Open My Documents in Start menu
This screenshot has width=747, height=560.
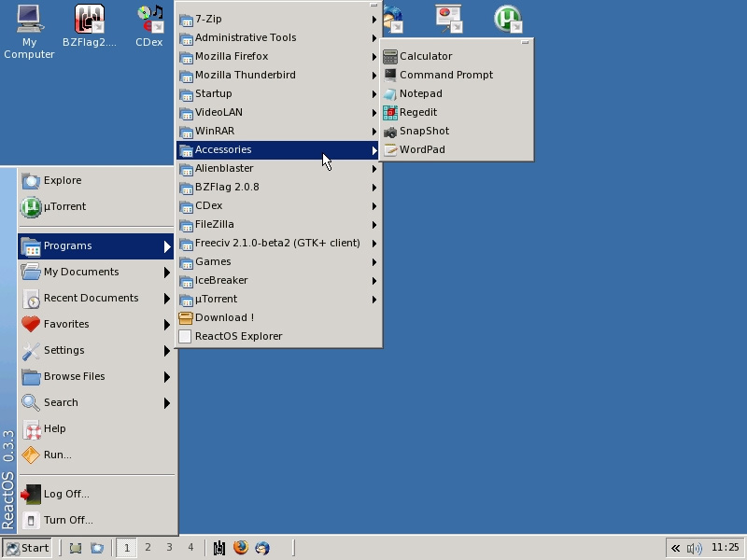tap(96, 272)
